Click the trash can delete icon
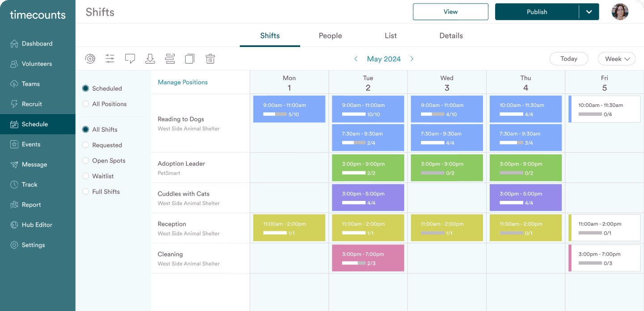The image size is (644, 311). [210, 59]
